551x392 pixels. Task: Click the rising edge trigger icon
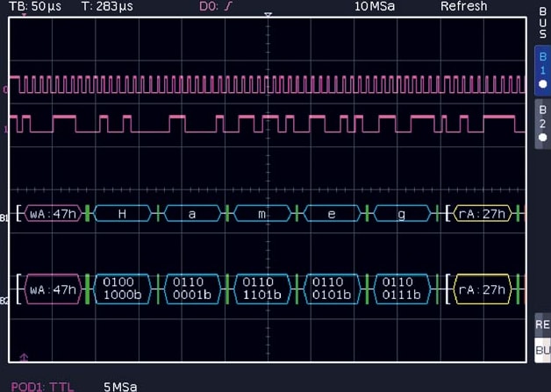(x=228, y=6)
